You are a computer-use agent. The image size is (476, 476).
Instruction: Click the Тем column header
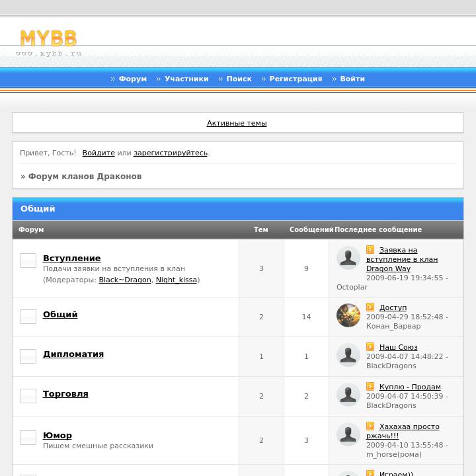(260, 229)
